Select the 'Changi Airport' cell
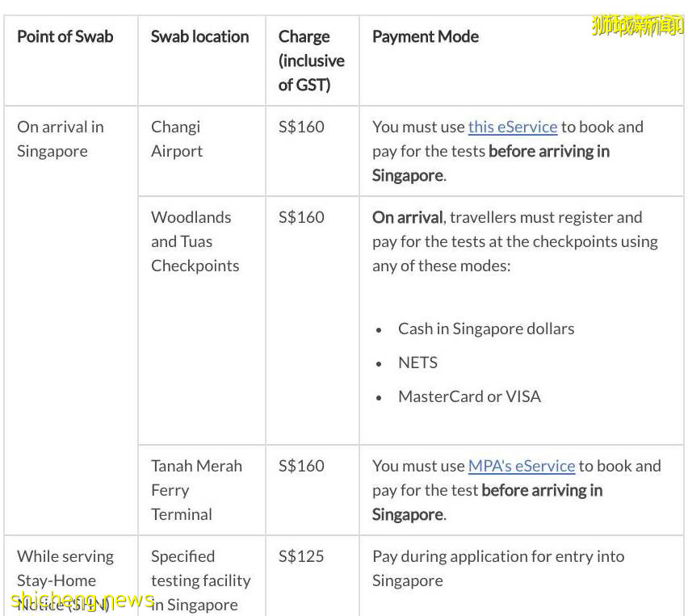The height and width of the screenshot is (616, 688). 177,139
